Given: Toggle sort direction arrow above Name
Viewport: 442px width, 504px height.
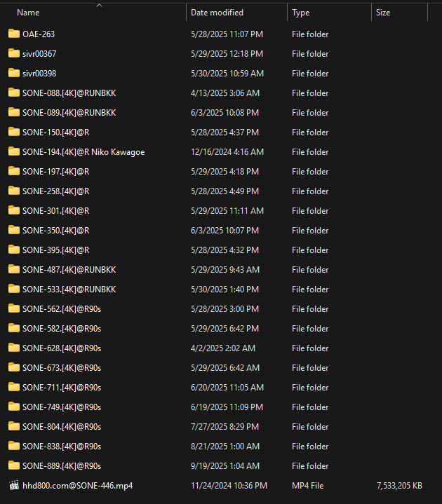Looking at the screenshot, I should pos(100,5).
